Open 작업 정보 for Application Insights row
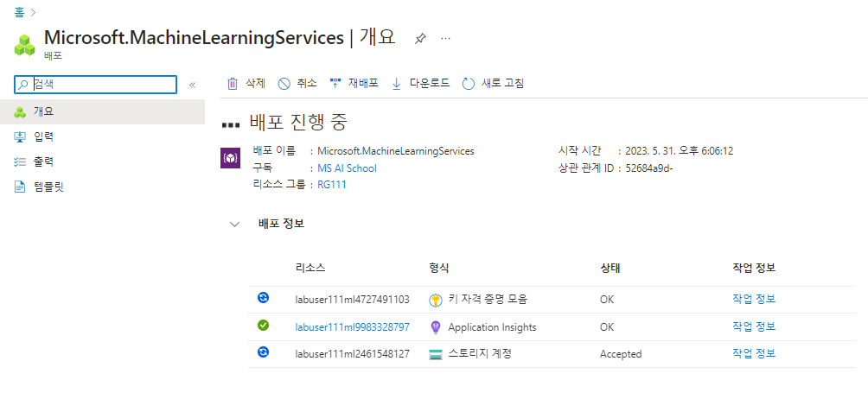 (x=754, y=326)
